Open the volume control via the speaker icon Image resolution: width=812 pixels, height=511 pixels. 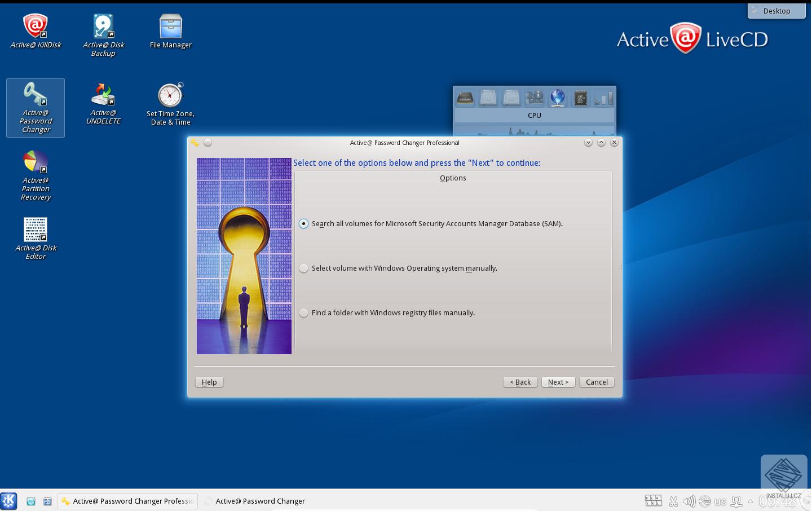689,501
